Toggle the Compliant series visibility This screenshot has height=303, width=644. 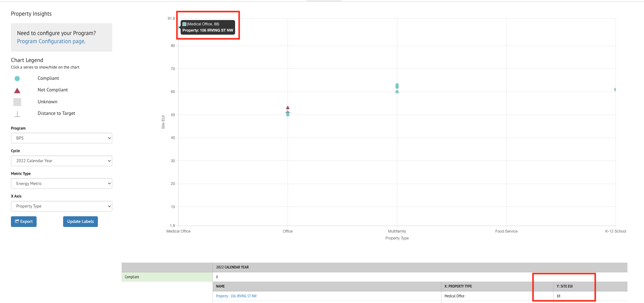pyautogui.click(x=48, y=78)
